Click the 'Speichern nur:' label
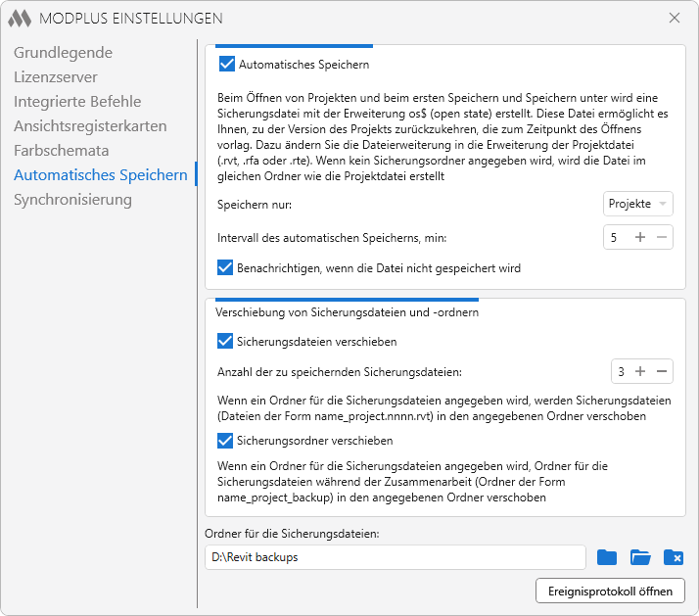This screenshot has height=616, width=699. pos(255,205)
